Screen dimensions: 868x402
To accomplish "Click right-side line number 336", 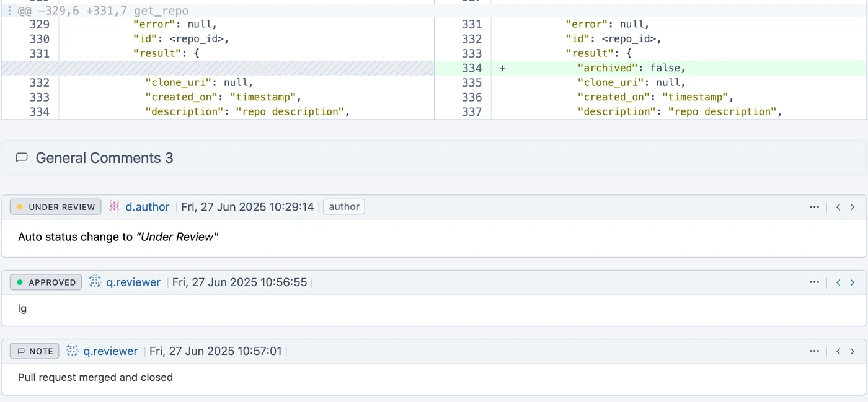I will pyautogui.click(x=472, y=97).
